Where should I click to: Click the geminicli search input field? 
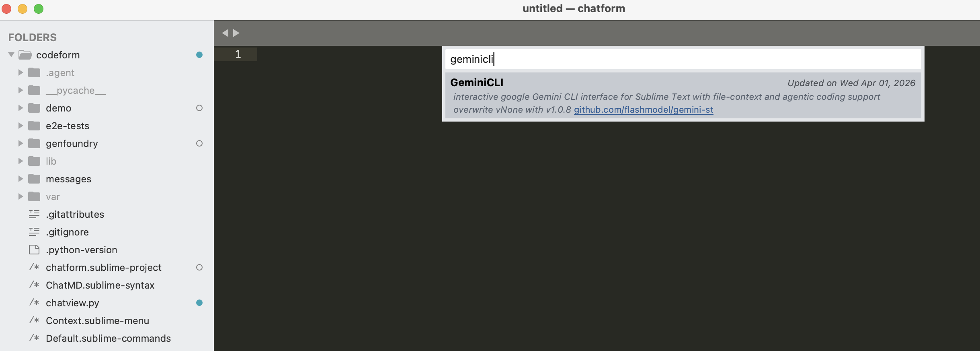point(683,59)
